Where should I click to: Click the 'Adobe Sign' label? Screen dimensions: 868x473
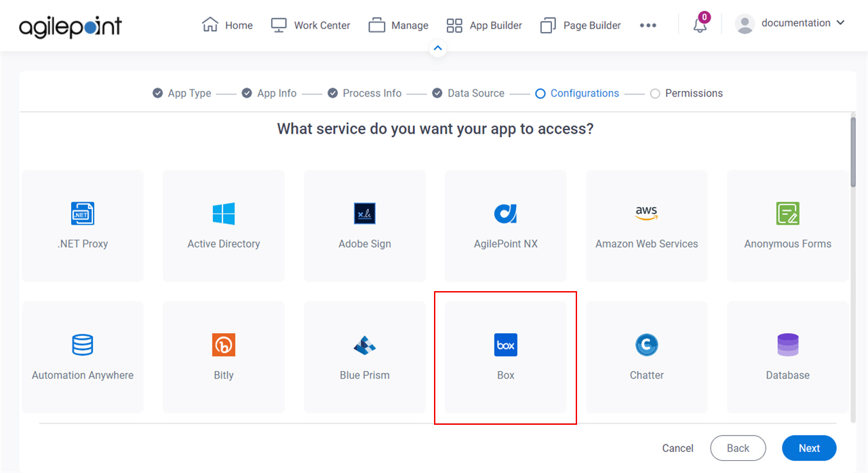[365, 244]
